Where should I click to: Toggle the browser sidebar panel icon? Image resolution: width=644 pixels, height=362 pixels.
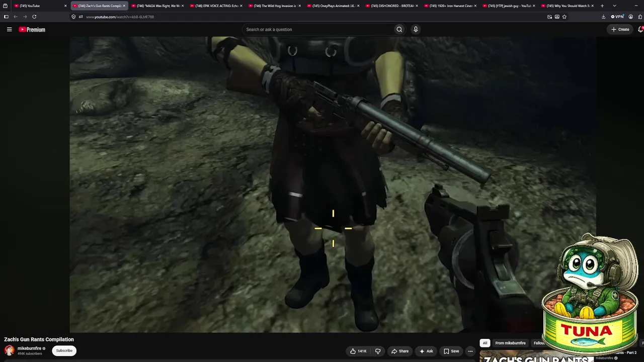[6, 17]
